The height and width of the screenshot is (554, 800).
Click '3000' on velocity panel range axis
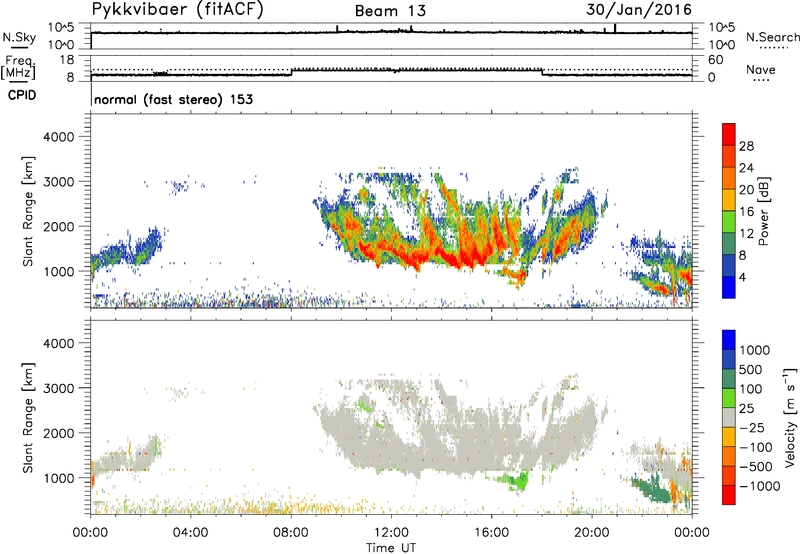59,388
